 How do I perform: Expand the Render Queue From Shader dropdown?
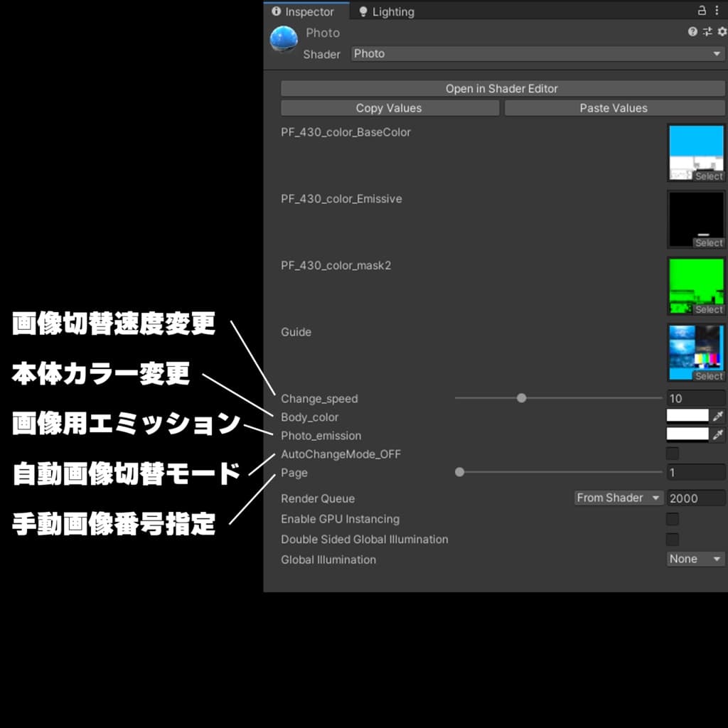point(618,498)
